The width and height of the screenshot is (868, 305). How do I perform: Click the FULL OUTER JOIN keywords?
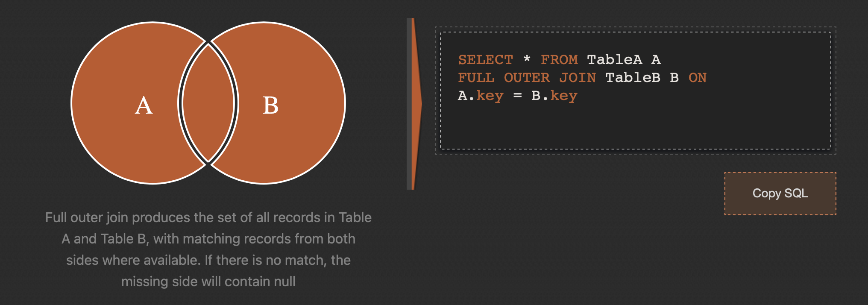pyautogui.click(x=527, y=78)
